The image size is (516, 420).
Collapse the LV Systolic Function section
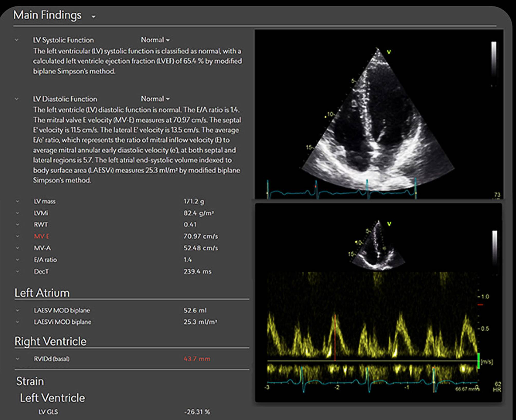(x=16, y=40)
